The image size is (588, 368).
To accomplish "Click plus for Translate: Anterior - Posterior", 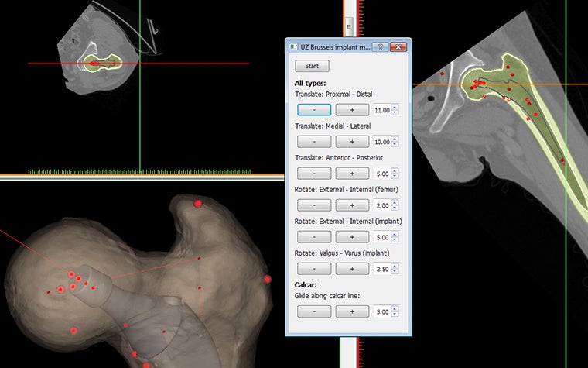I will click(x=352, y=174).
